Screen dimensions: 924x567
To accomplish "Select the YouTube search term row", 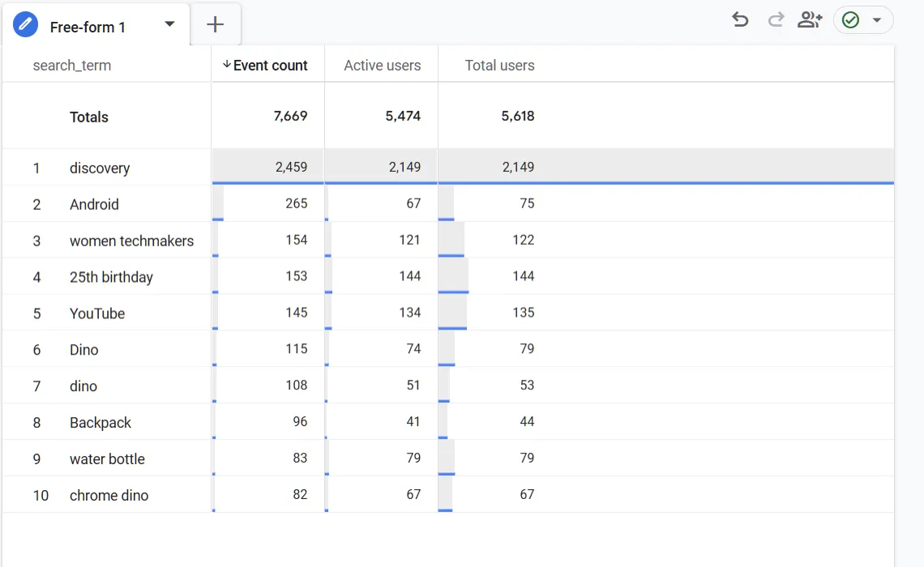I will pos(97,313).
